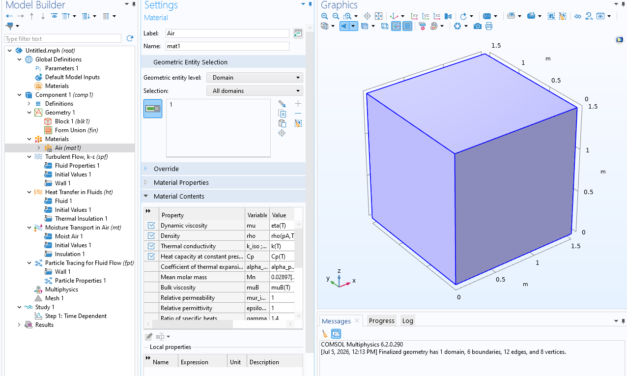Click the Label text field containing Air

point(227,34)
